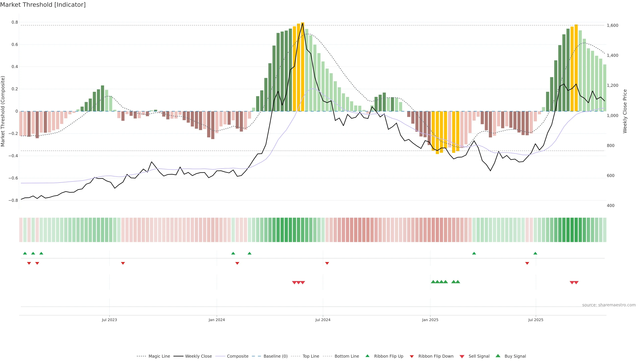Click the Jan 2025 axis label
644x362 pixels.
pyautogui.click(x=430, y=320)
